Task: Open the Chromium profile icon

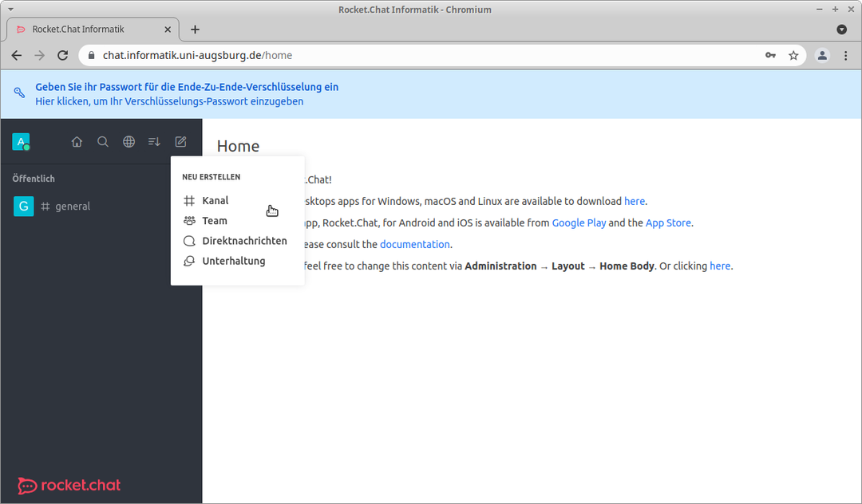Action: coord(822,56)
